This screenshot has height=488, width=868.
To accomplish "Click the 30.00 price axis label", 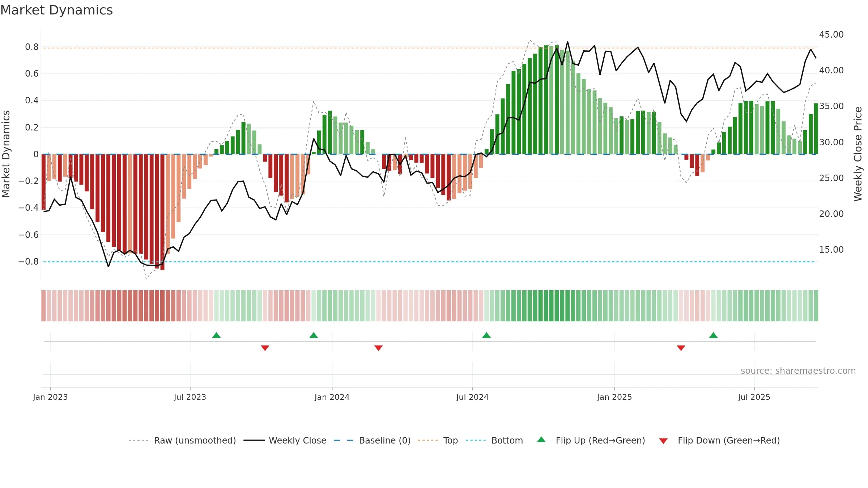I will pos(831,142).
